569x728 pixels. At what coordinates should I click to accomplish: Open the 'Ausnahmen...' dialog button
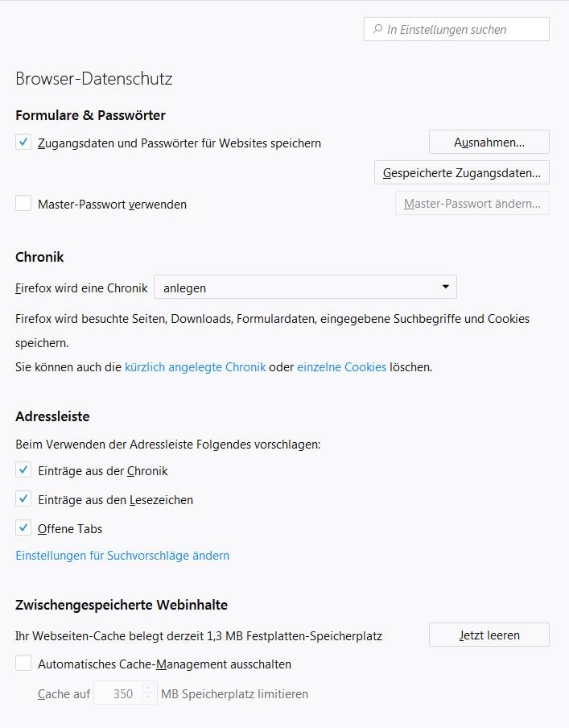489,143
